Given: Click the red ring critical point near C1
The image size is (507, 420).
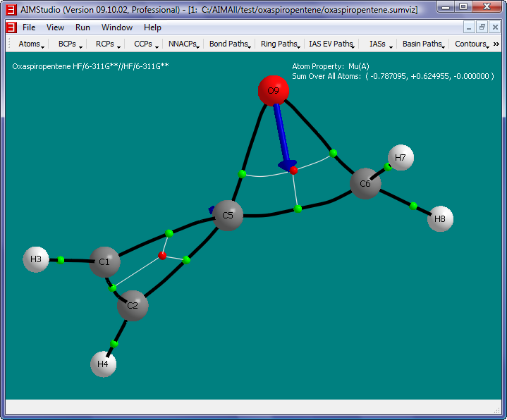Looking at the screenshot, I should click(x=162, y=256).
